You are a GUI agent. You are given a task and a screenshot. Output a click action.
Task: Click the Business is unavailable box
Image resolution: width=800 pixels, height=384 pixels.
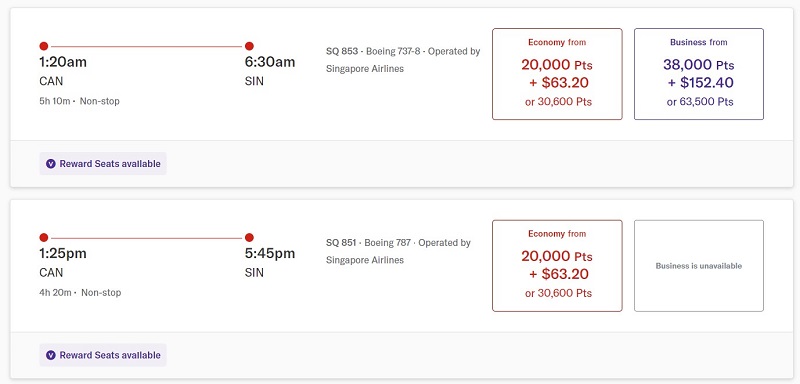tap(699, 266)
